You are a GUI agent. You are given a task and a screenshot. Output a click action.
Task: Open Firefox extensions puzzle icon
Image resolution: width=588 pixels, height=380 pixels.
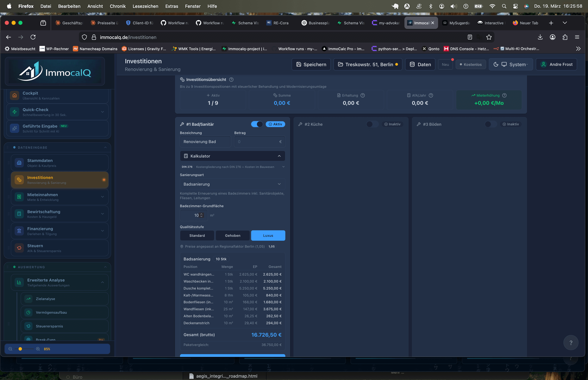point(565,37)
